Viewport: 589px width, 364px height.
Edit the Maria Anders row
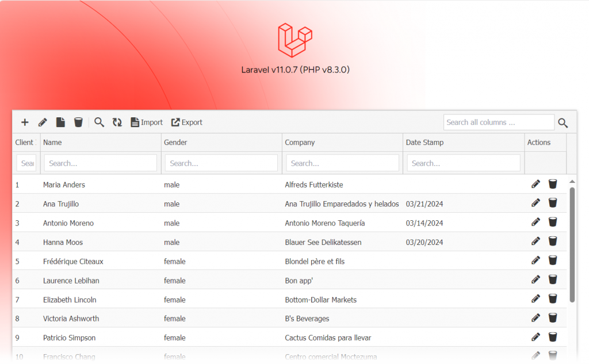(x=536, y=185)
